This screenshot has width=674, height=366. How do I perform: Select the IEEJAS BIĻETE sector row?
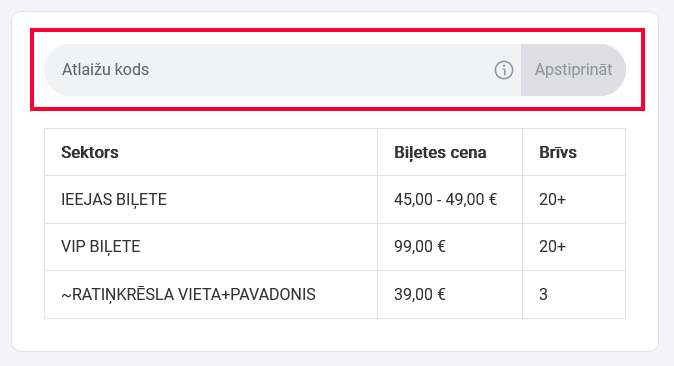[x=335, y=200]
